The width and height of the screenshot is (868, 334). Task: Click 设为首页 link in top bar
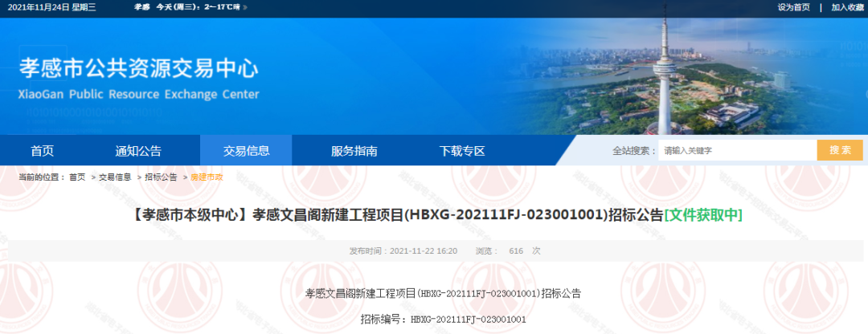(793, 7)
